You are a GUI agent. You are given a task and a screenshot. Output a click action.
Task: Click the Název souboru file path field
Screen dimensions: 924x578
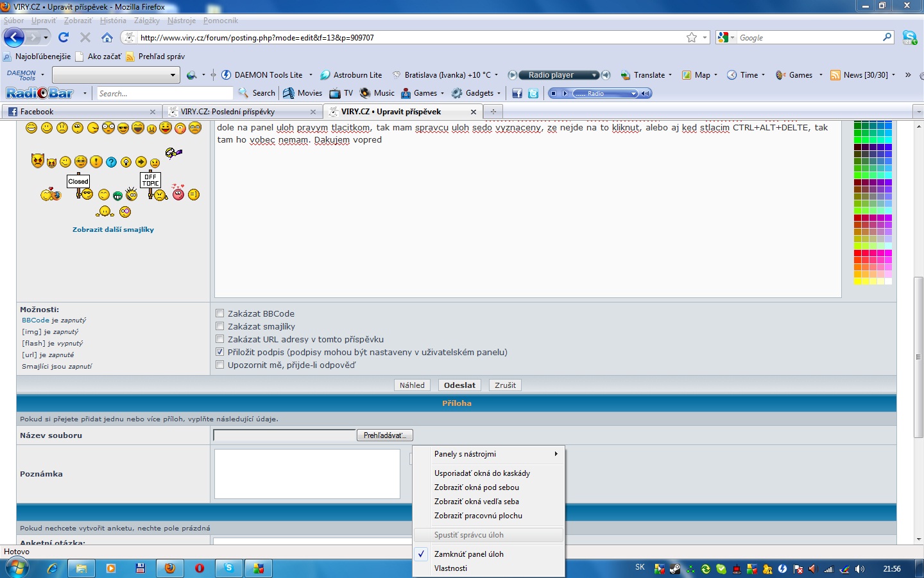coord(284,435)
